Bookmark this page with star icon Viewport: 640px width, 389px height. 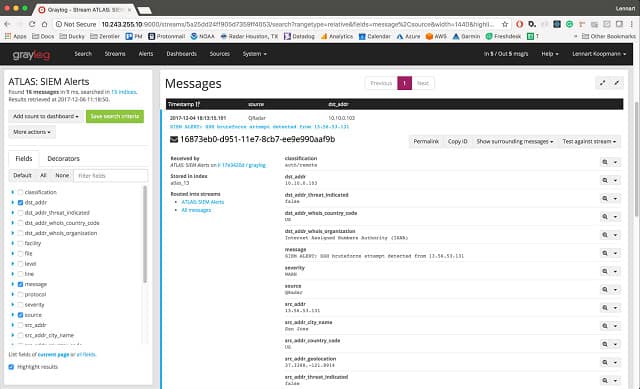pos(505,24)
